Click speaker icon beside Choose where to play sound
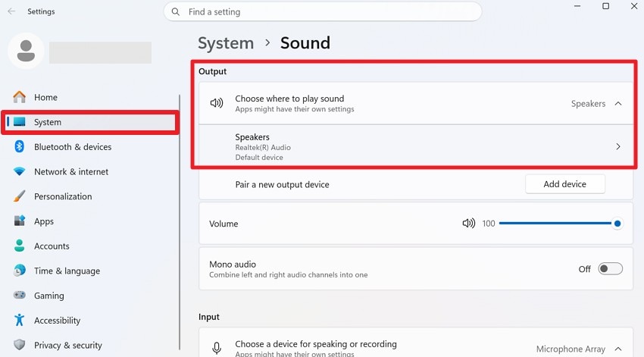The image size is (644, 357). (x=217, y=103)
